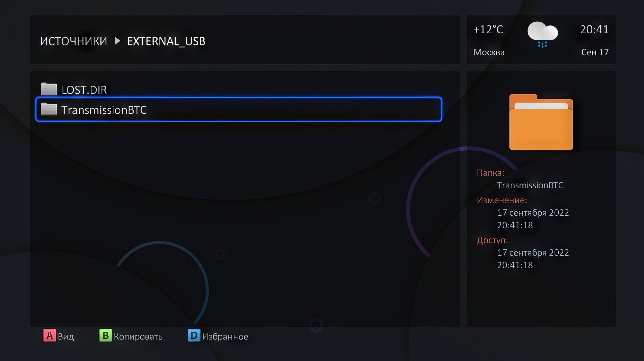Go back to ИСТОЧНИКИ in breadcrumb
The image size is (644, 361).
(x=74, y=41)
